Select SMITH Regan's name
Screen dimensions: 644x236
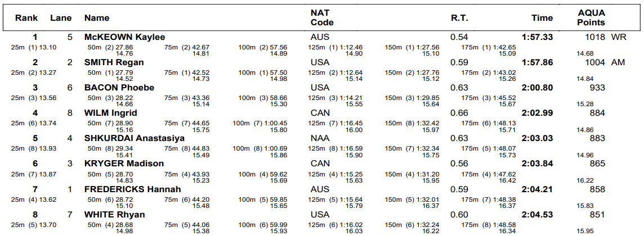114,62
